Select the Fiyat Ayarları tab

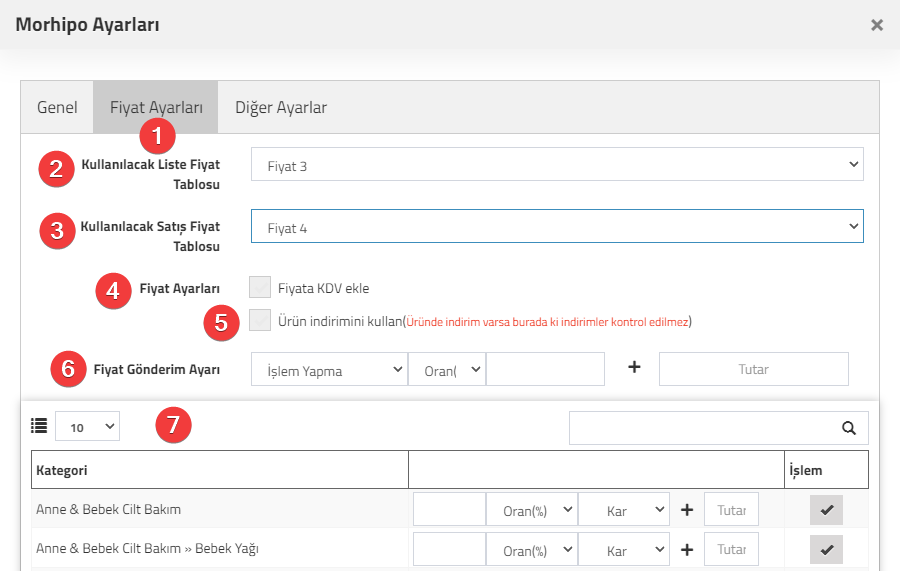(156, 107)
